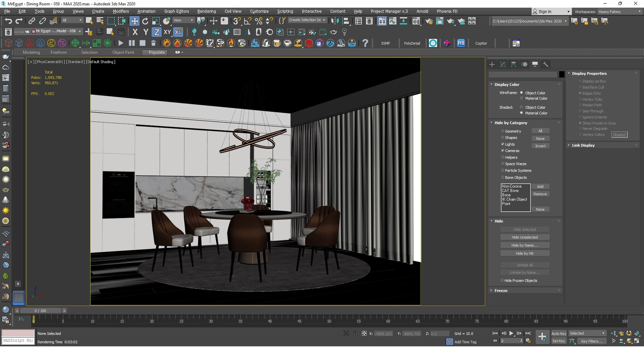Collapse the Display Color rollout
Screen dimensions: 644x349
point(492,84)
